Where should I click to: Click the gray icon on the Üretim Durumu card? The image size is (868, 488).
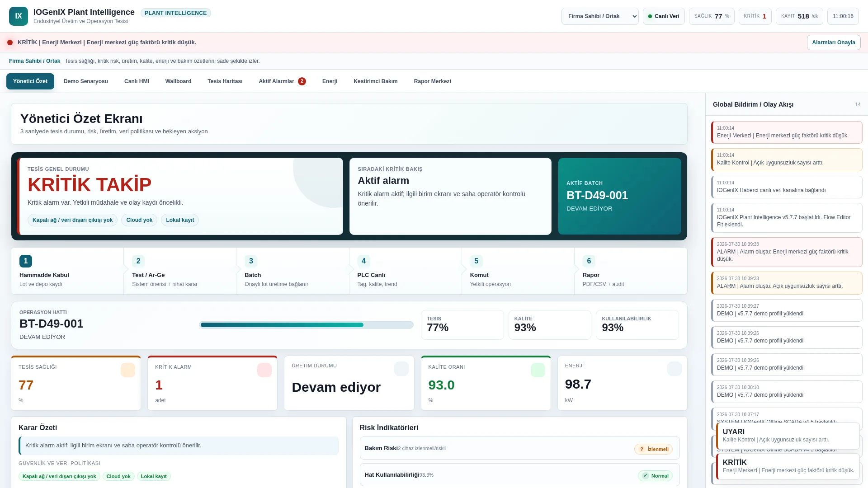click(401, 369)
